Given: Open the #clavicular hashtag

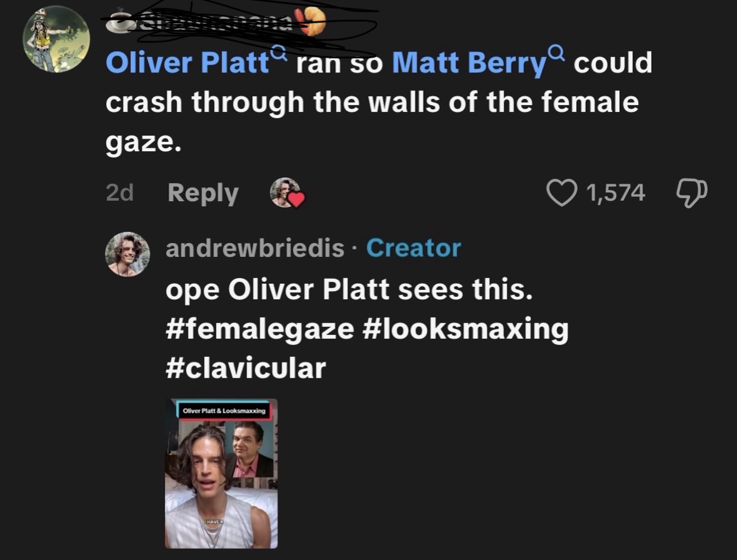Looking at the screenshot, I should (246, 367).
